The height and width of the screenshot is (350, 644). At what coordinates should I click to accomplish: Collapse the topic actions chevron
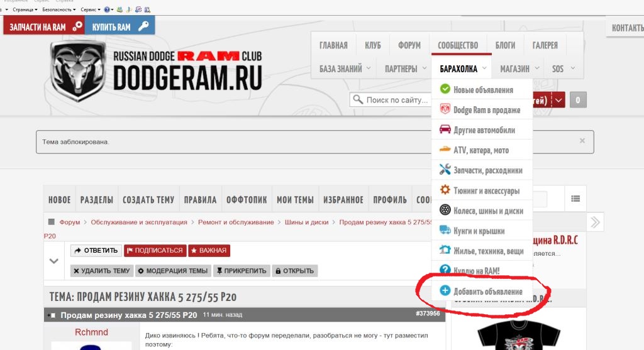[x=54, y=261]
